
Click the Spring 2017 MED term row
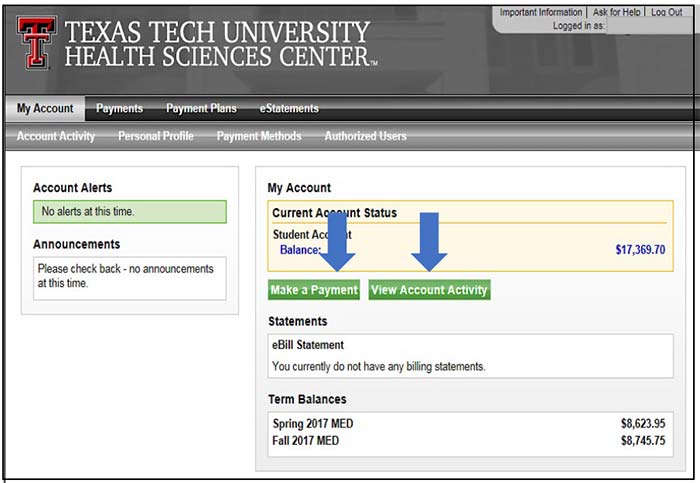469,423
